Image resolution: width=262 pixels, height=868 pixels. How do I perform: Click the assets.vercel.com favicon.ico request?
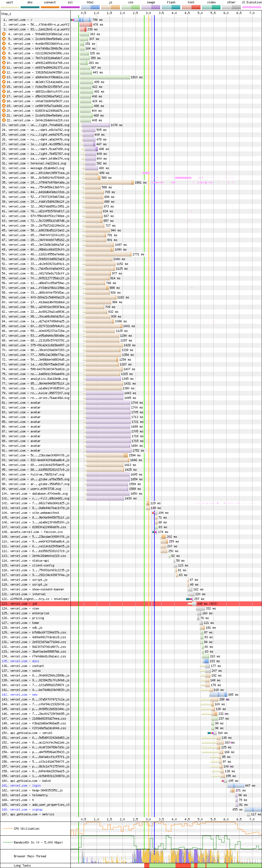tap(36, 532)
